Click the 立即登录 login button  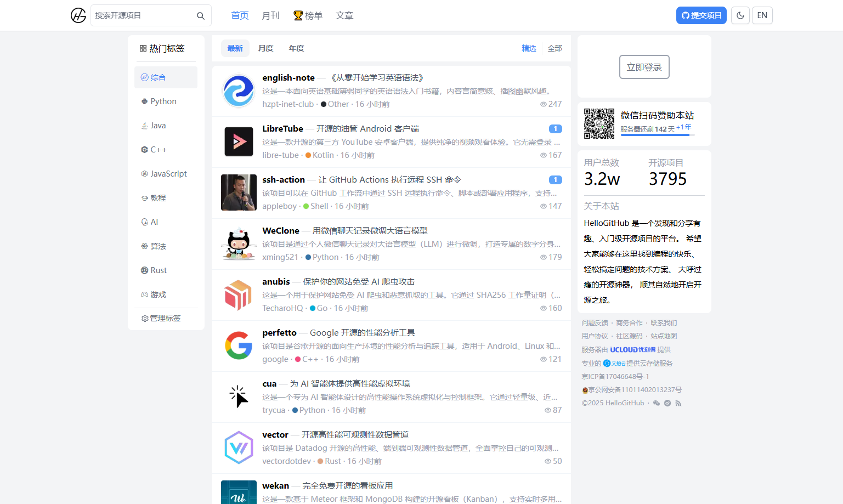[x=644, y=67]
